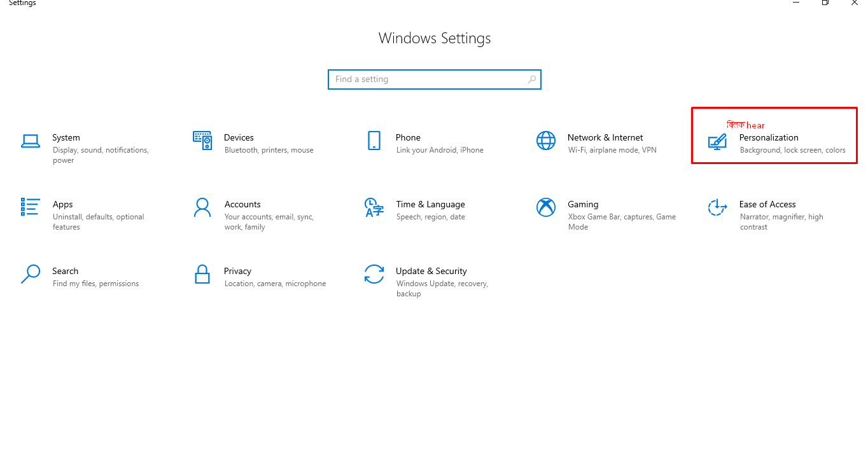Click "Your accounts, email, sync, work, family" text

tap(269, 222)
